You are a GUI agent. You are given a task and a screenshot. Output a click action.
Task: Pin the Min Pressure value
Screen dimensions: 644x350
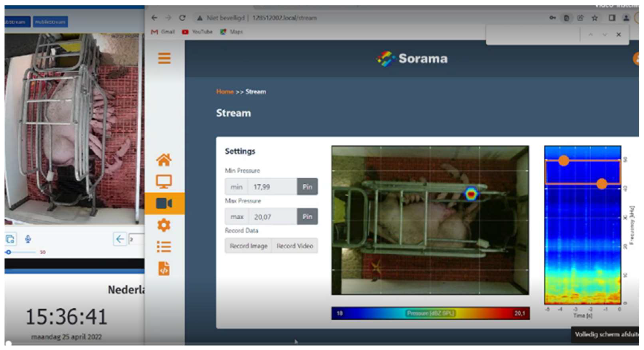(x=307, y=187)
